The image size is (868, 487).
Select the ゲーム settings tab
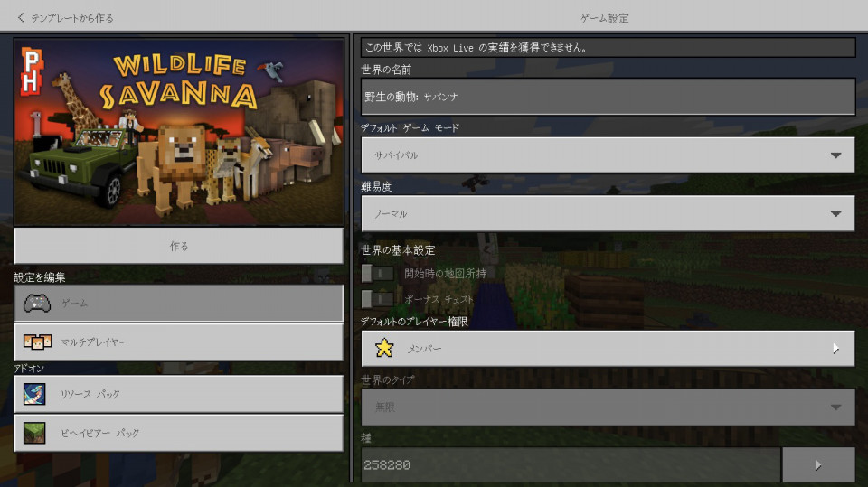(x=179, y=304)
